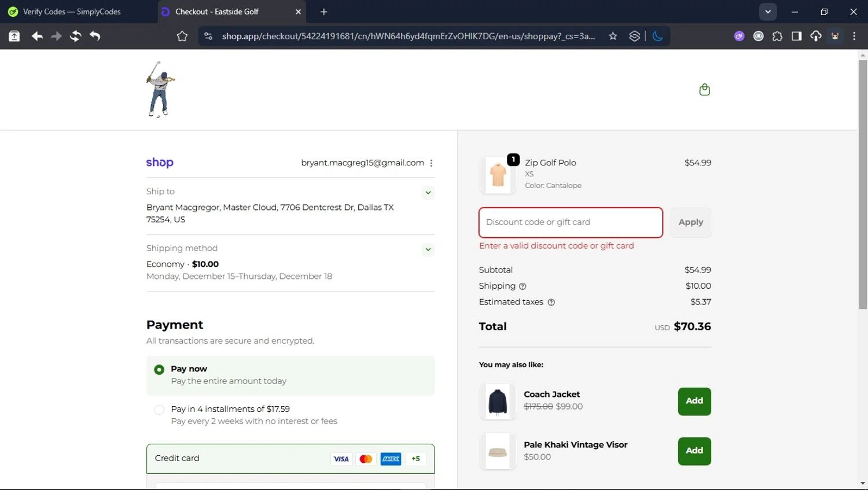
Task: Select the Checkout Eastside Golf tab
Action: click(231, 12)
